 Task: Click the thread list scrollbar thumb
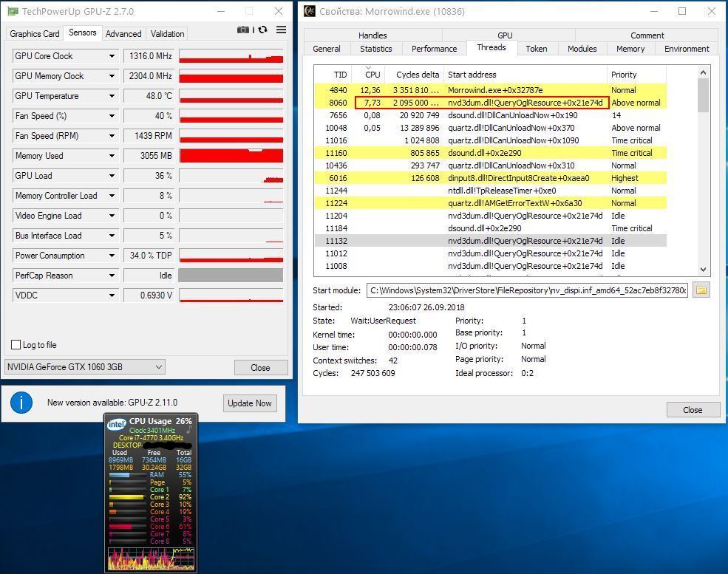703,95
